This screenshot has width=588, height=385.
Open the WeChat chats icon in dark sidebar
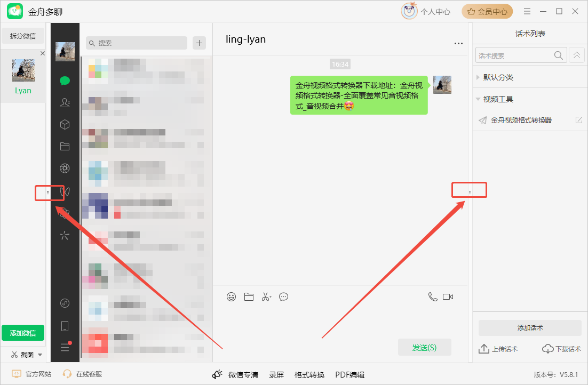pyautogui.click(x=65, y=81)
